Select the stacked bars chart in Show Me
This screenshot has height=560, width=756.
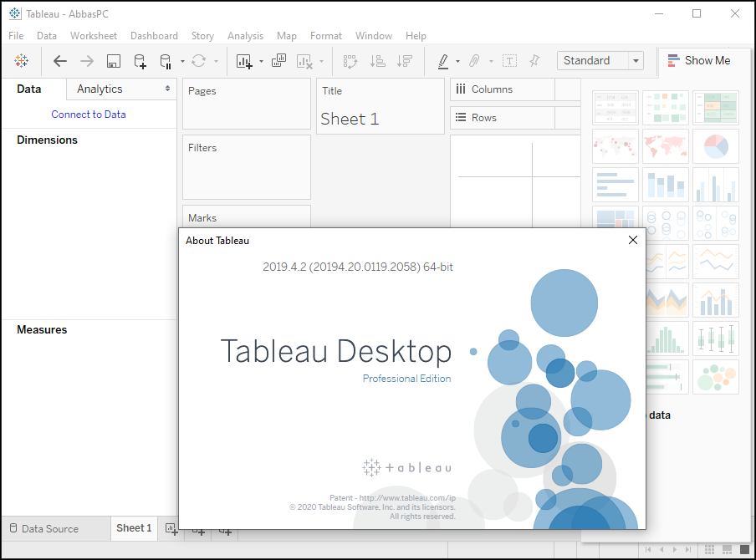click(666, 185)
